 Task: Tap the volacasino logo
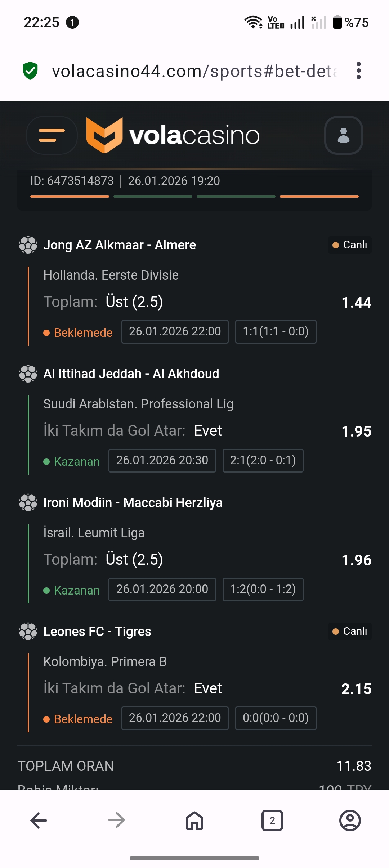(x=173, y=135)
